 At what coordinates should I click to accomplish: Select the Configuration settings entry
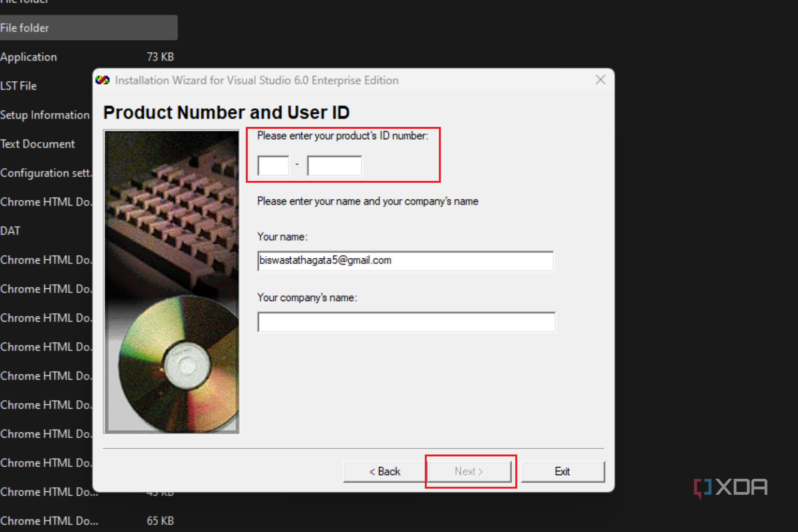click(46, 173)
